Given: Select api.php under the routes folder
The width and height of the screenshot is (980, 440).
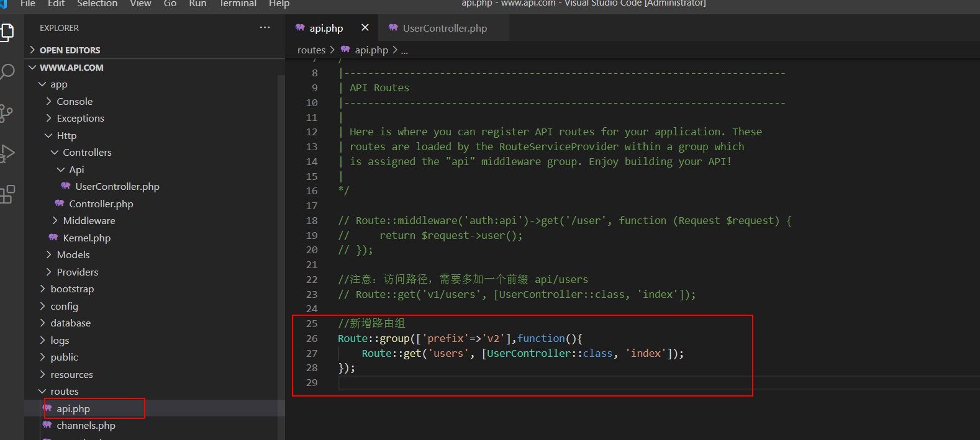Looking at the screenshot, I should (73, 408).
